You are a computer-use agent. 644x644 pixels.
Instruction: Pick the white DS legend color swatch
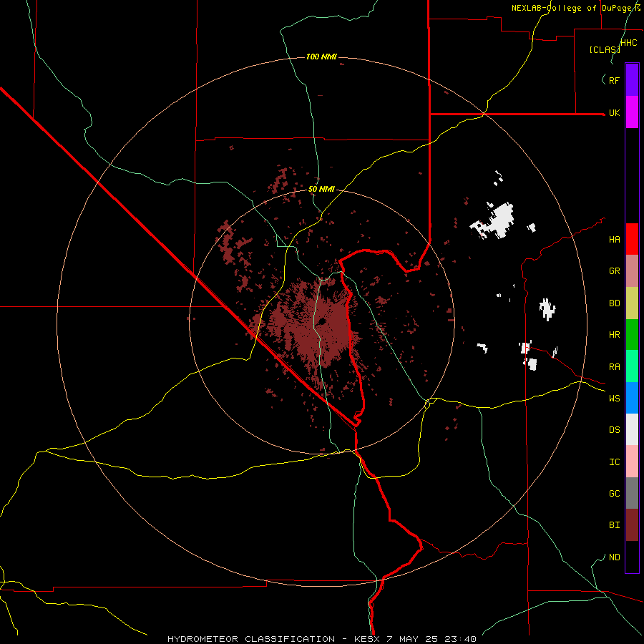[x=632, y=429]
